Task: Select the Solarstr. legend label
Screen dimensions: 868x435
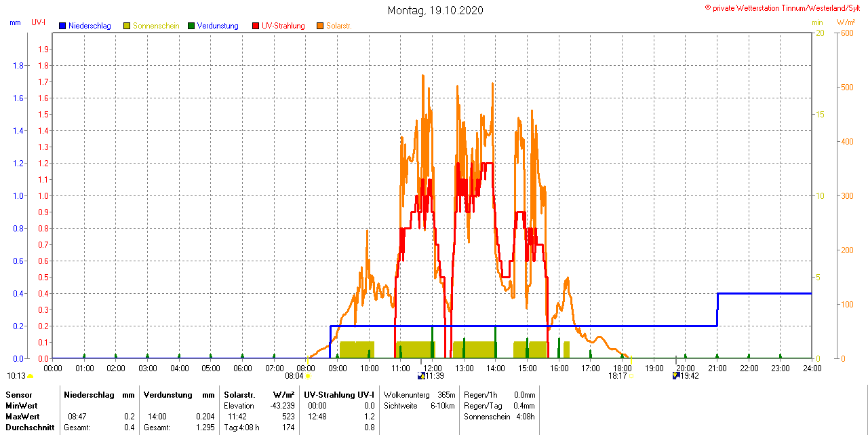Action: tap(338, 26)
